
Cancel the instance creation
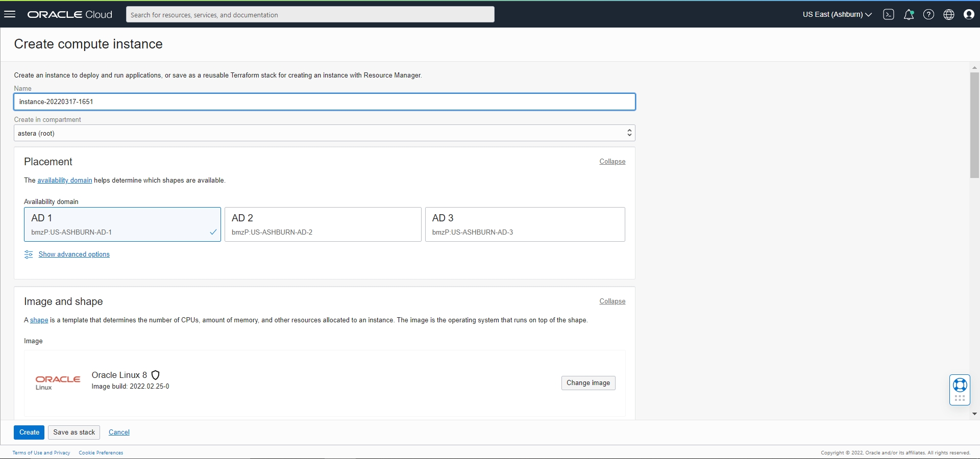point(119,432)
